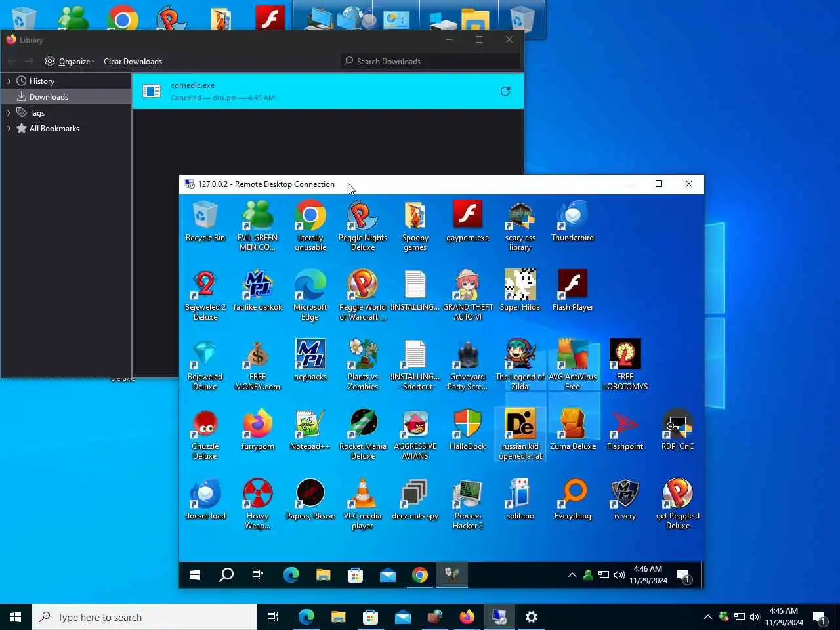Open AGGRESSIVE AVIANS icon
This screenshot has width=840, height=630.
coord(415,434)
